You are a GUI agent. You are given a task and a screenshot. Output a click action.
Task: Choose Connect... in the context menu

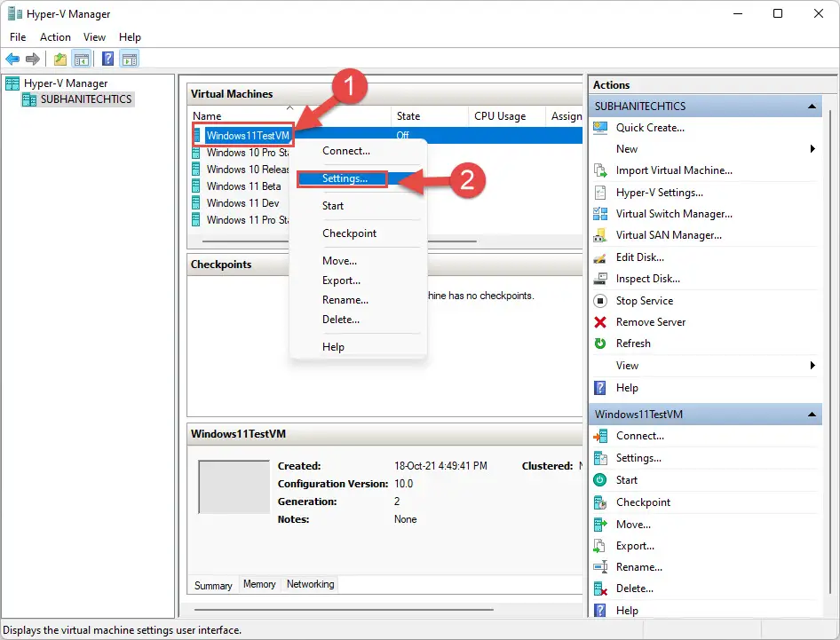(x=358, y=151)
